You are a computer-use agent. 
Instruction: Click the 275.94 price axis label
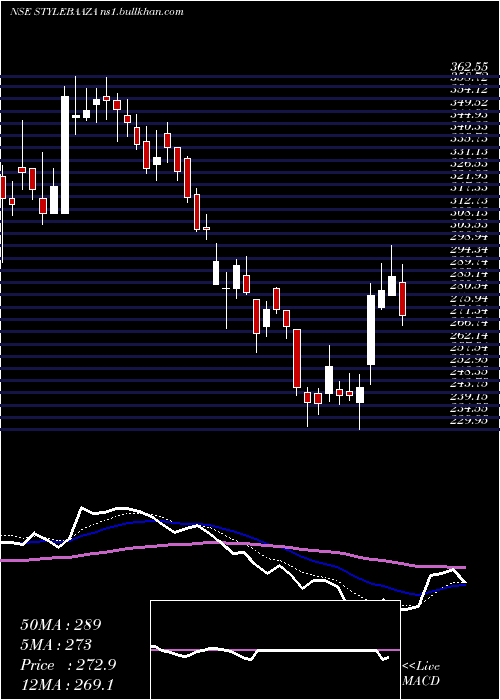tap(468, 298)
